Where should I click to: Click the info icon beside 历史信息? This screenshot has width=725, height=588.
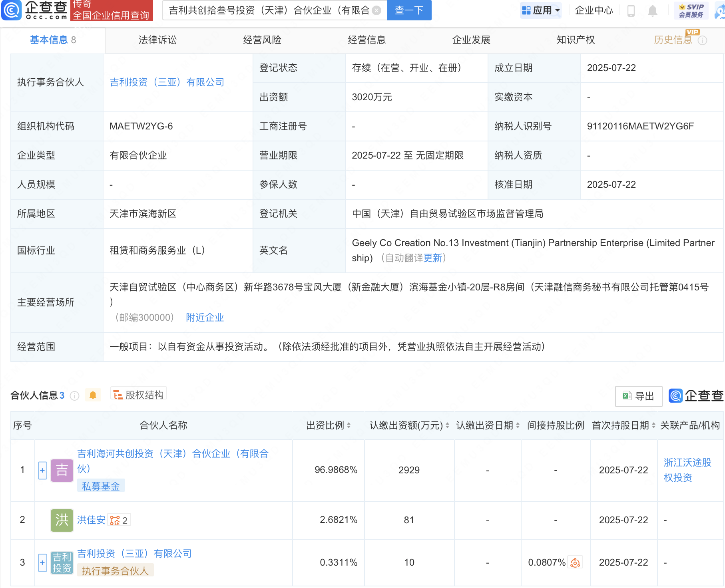(703, 40)
